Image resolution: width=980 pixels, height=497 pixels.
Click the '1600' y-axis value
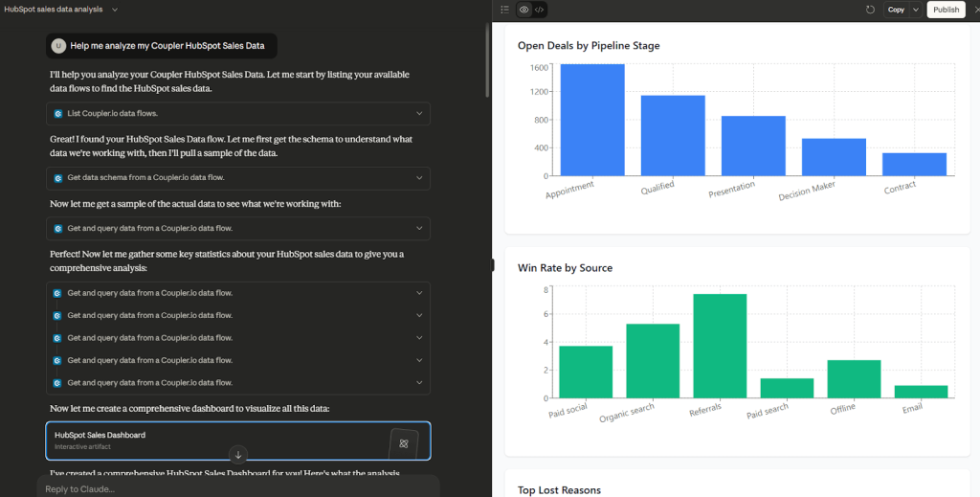click(x=541, y=68)
